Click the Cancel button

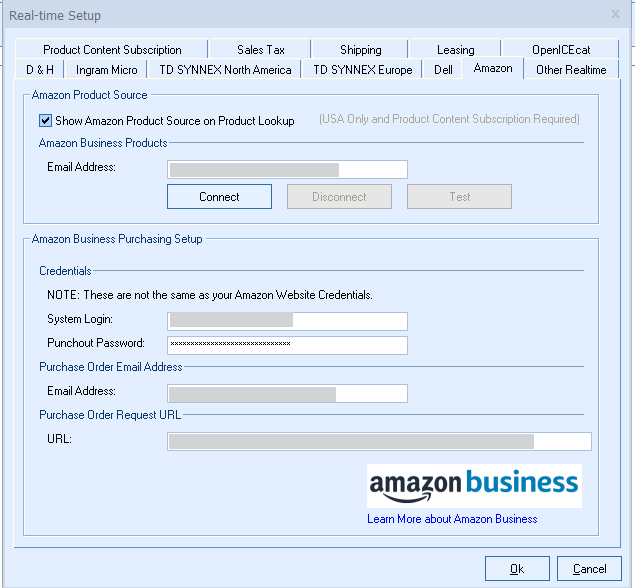click(590, 569)
